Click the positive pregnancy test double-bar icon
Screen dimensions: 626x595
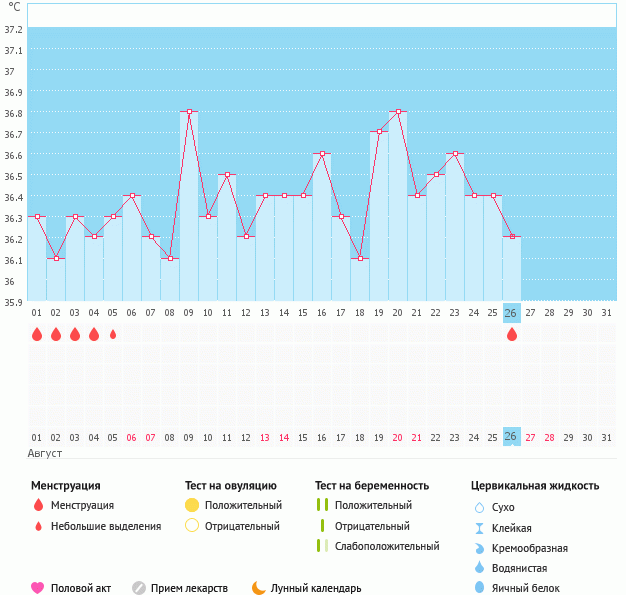[322, 505]
